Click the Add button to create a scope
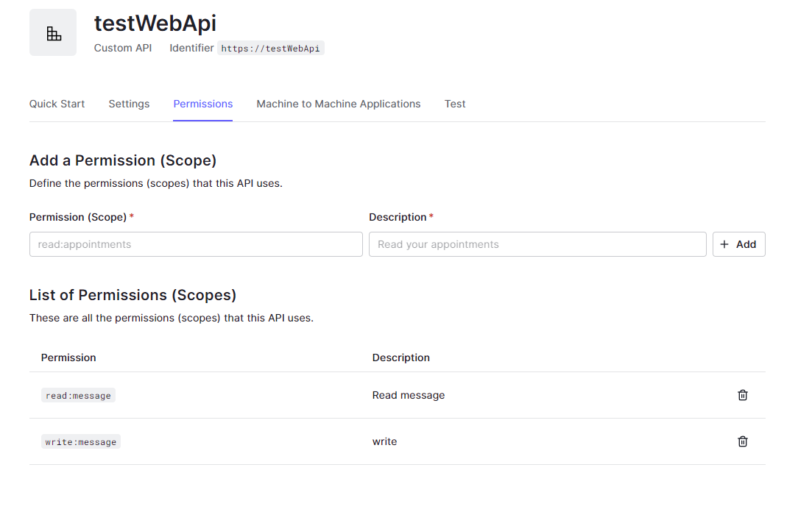This screenshot has height=512, width=812. [x=738, y=243]
